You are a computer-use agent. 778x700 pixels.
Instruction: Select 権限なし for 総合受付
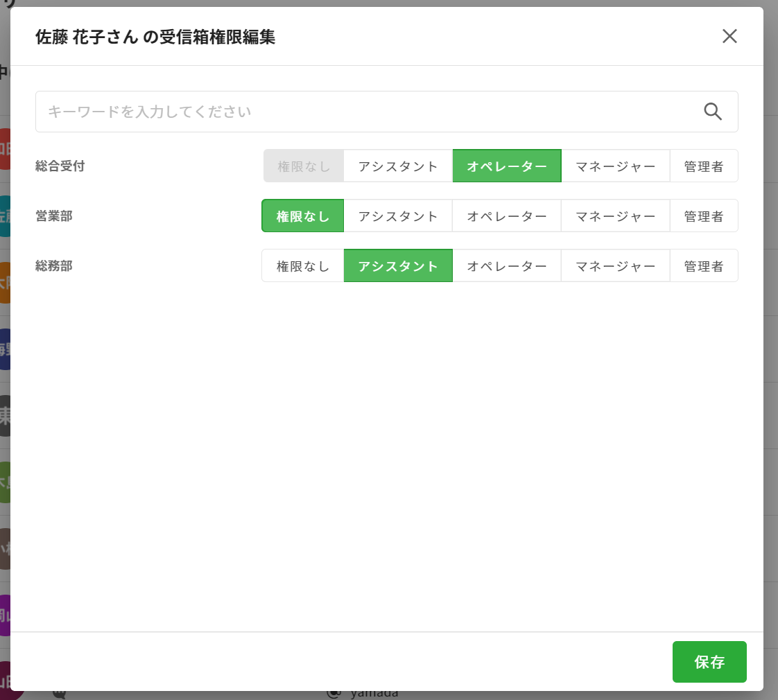[303, 166]
